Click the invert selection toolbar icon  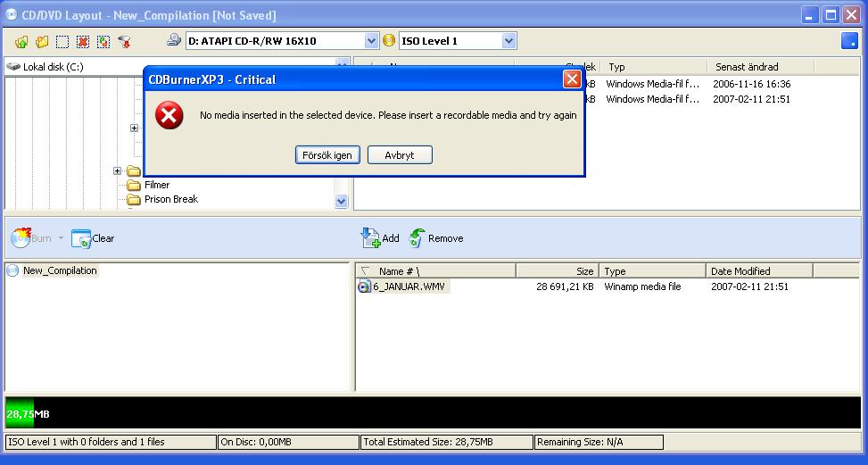pos(103,42)
